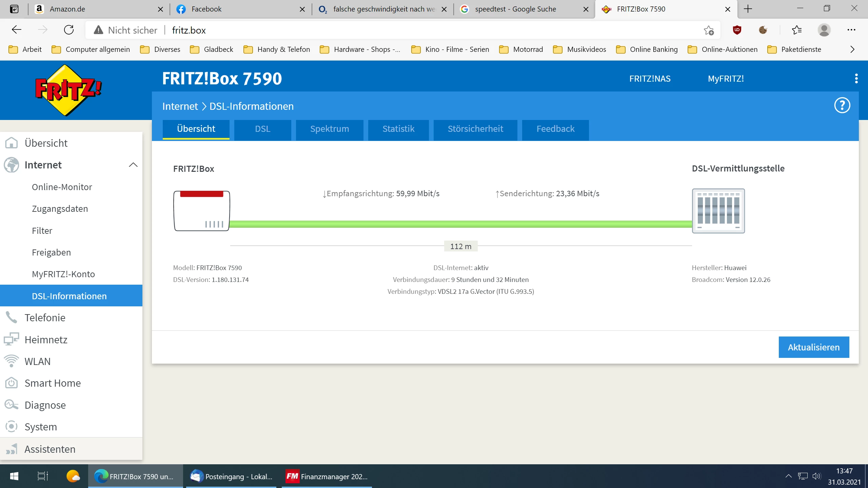Click the Aktualisieren button
The image size is (868, 488).
[813, 347]
